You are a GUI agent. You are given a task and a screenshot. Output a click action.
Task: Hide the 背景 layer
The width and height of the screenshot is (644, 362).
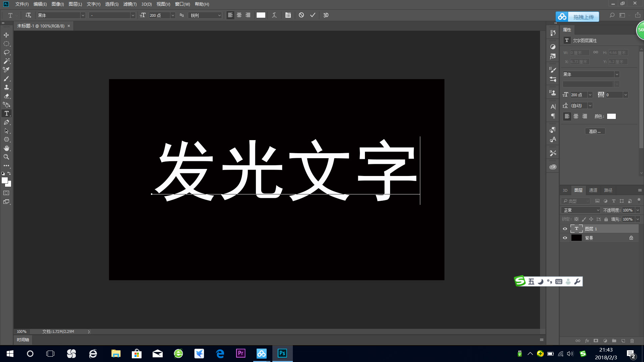565,238
